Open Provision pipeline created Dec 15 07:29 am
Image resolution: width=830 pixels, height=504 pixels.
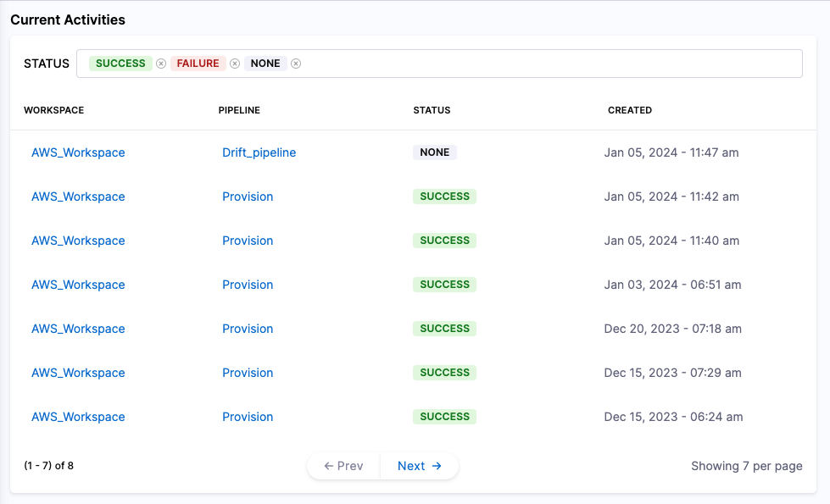pos(248,373)
